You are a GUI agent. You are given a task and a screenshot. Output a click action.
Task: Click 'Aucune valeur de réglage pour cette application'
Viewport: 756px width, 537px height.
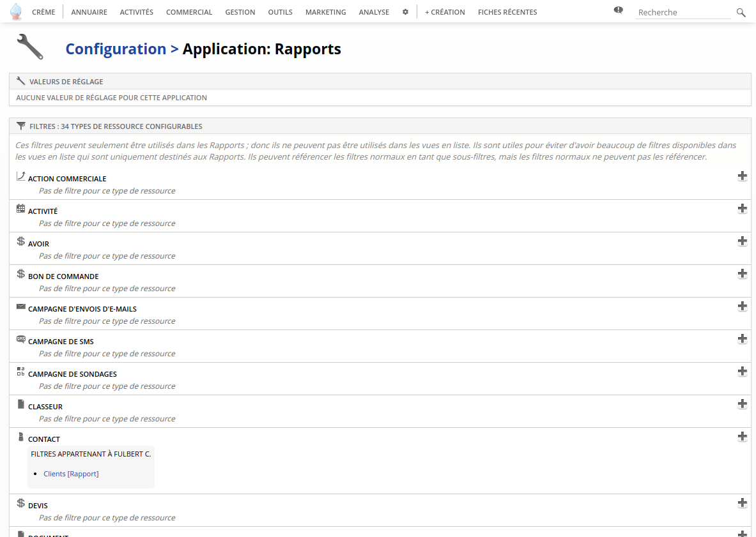pyautogui.click(x=111, y=98)
